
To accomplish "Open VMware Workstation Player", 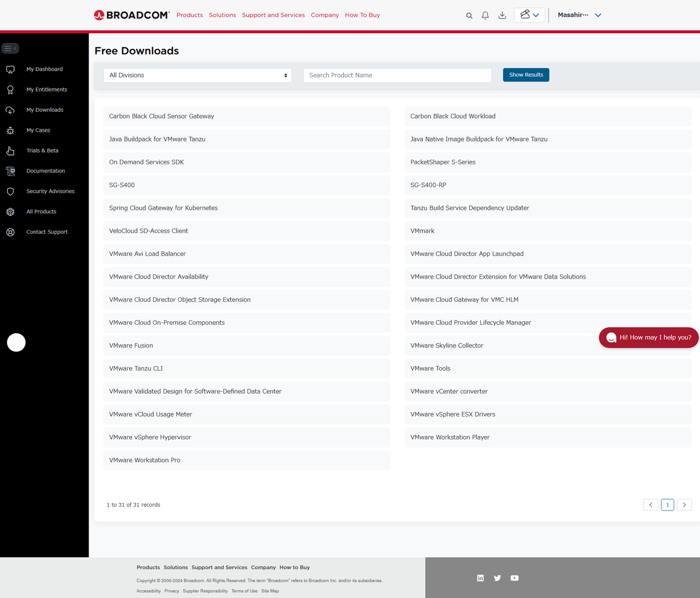I will (x=548, y=437).
